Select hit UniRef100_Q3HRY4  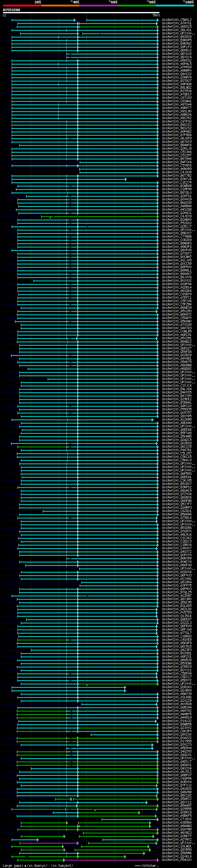click(x=177, y=77)
